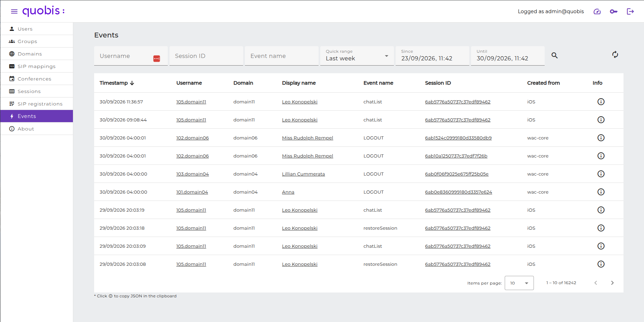Click the Since date field
This screenshot has width=644, height=322.
(x=432, y=56)
